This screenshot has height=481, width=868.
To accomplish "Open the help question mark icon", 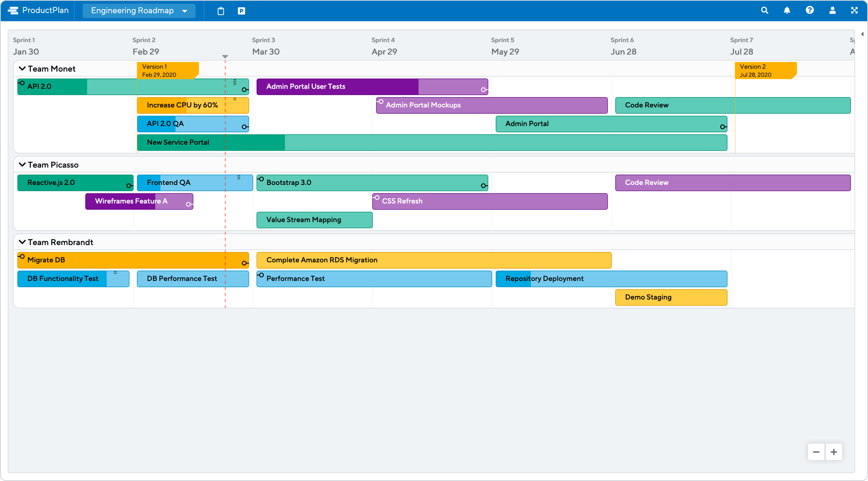I will (810, 11).
